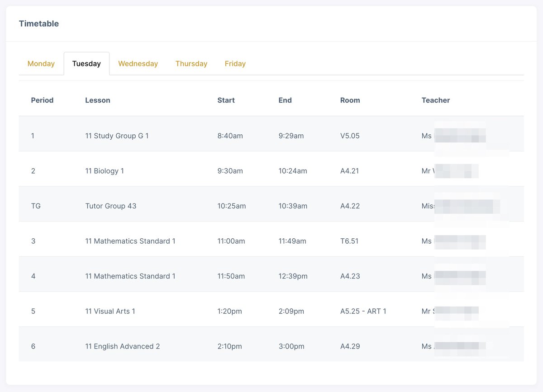Screen dimensions: 543x392
Task: Click the Period column header
Action: [x=42, y=100]
